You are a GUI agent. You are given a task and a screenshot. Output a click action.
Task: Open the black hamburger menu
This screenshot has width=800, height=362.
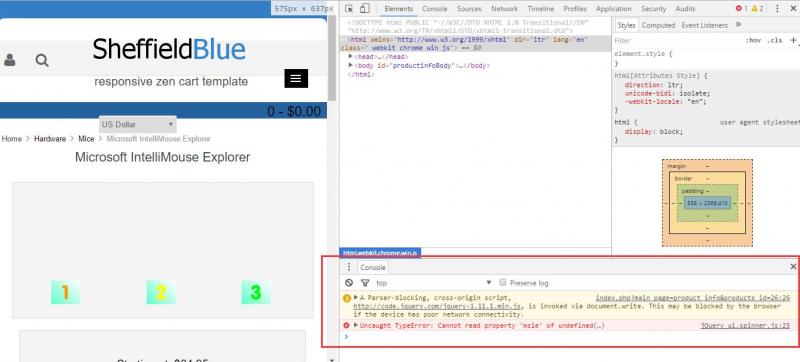(x=296, y=78)
